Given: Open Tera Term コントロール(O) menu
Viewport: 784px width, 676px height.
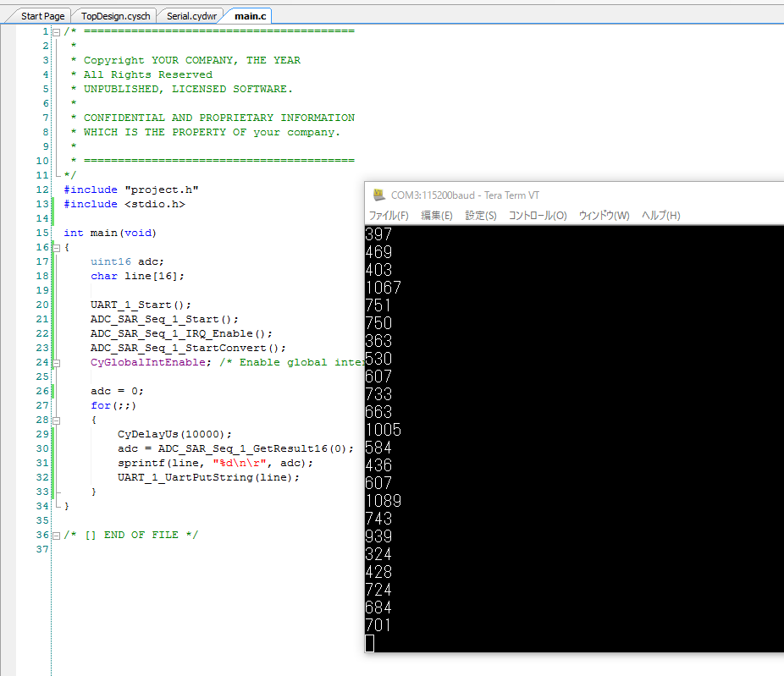Looking at the screenshot, I should coord(538,216).
